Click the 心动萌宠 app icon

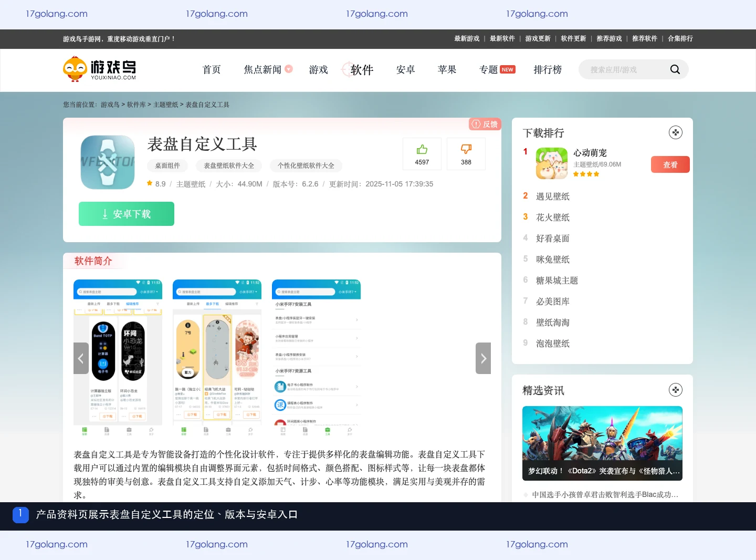(552, 163)
